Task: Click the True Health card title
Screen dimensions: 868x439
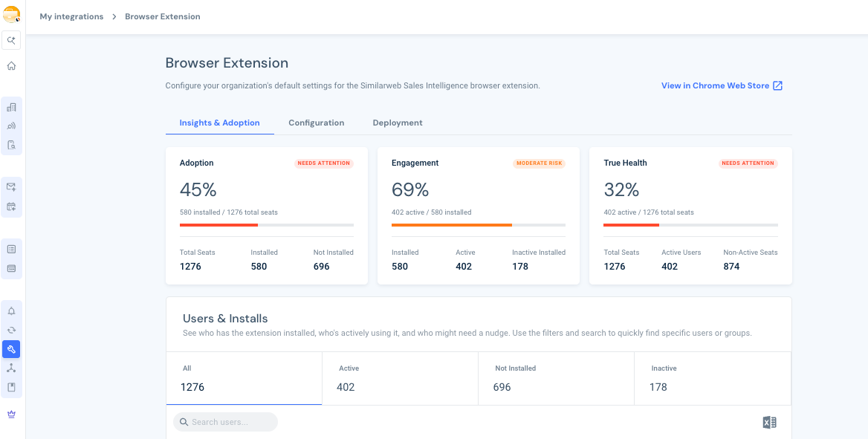Action: 625,163
